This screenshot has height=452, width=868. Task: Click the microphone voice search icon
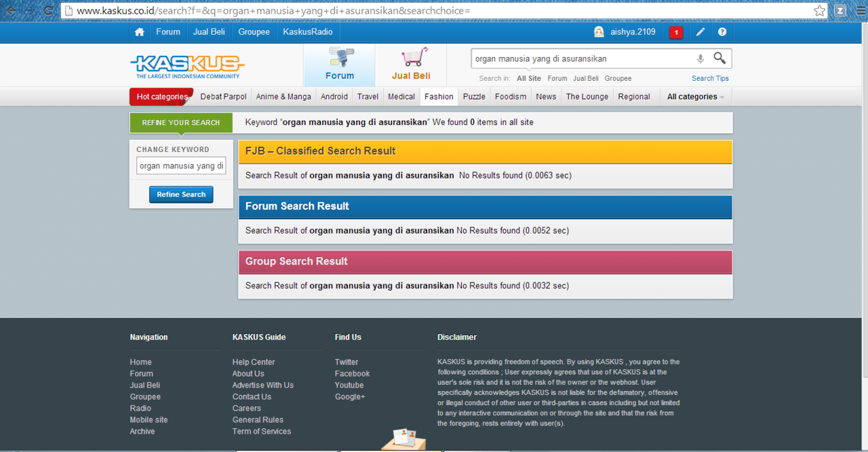pyautogui.click(x=701, y=59)
